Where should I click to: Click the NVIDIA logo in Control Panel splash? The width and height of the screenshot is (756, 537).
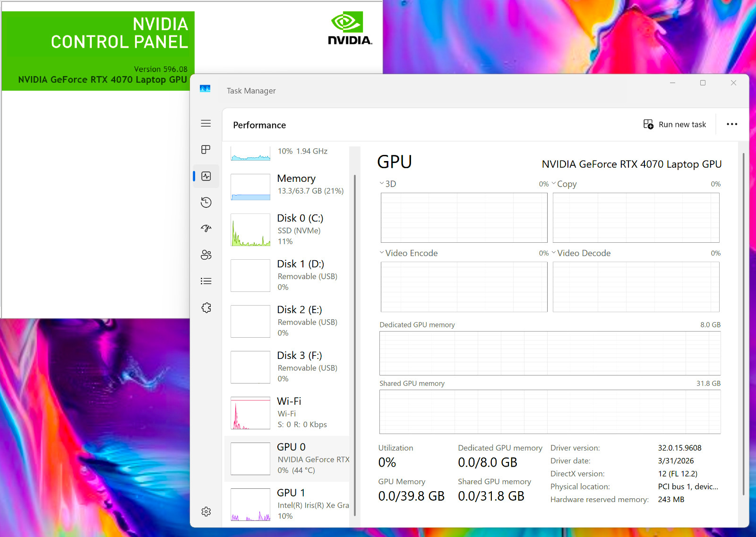click(350, 28)
